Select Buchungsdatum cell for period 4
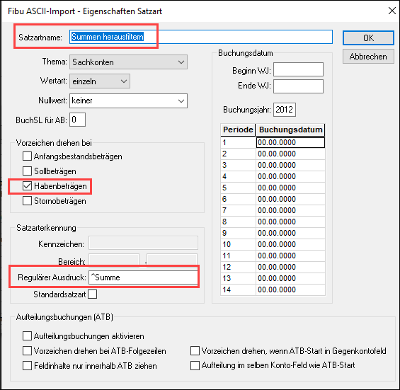 (x=290, y=176)
